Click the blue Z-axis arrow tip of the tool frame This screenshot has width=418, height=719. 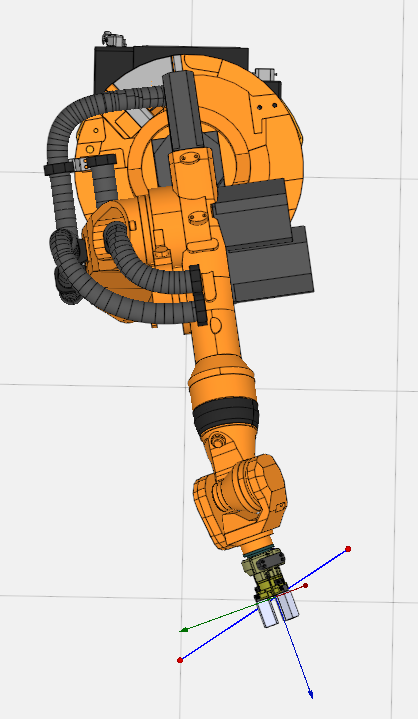(x=311, y=694)
